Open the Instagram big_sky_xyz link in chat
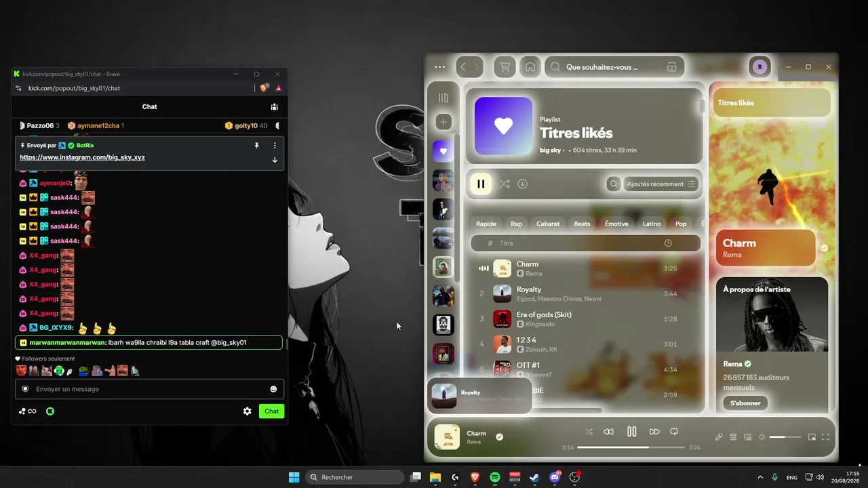Screen dimensions: 868x488 pos(82,157)
